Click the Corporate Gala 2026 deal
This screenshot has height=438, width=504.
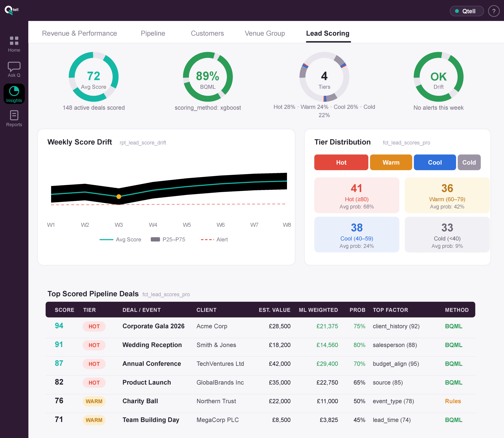click(x=153, y=326)
